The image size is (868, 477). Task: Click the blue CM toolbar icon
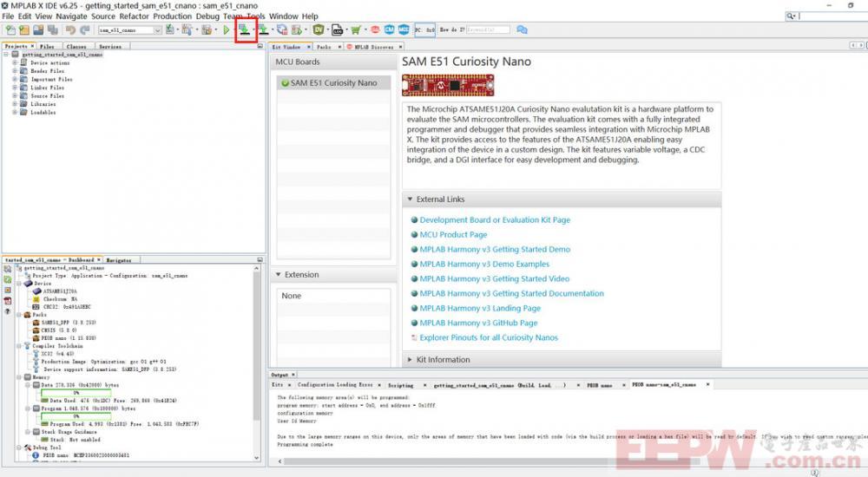(x=390, y=29)
